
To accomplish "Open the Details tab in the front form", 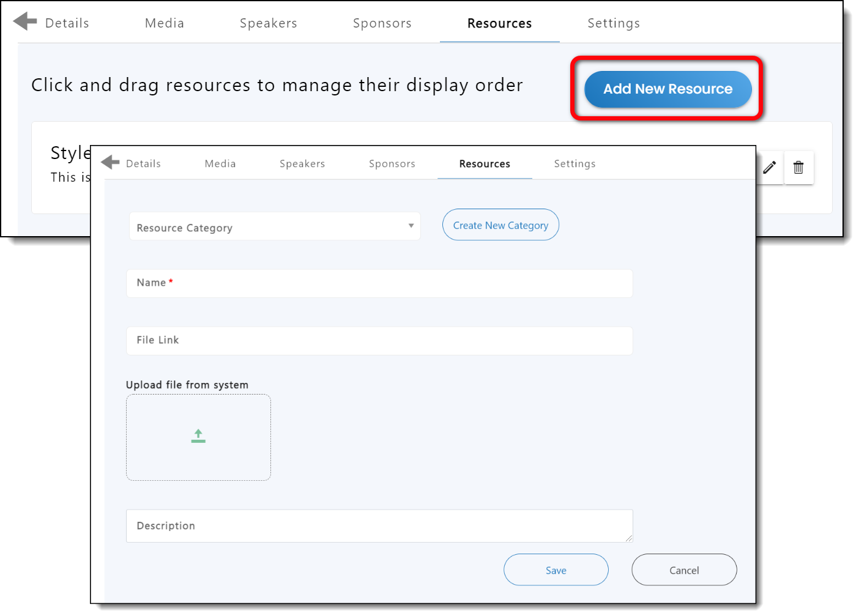I will pos(143,164).
